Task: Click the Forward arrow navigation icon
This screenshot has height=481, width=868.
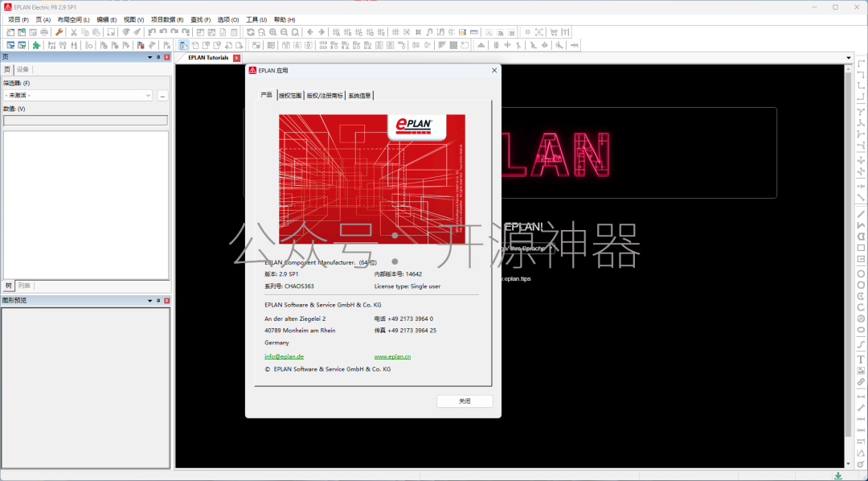Action: click(321, 32)
